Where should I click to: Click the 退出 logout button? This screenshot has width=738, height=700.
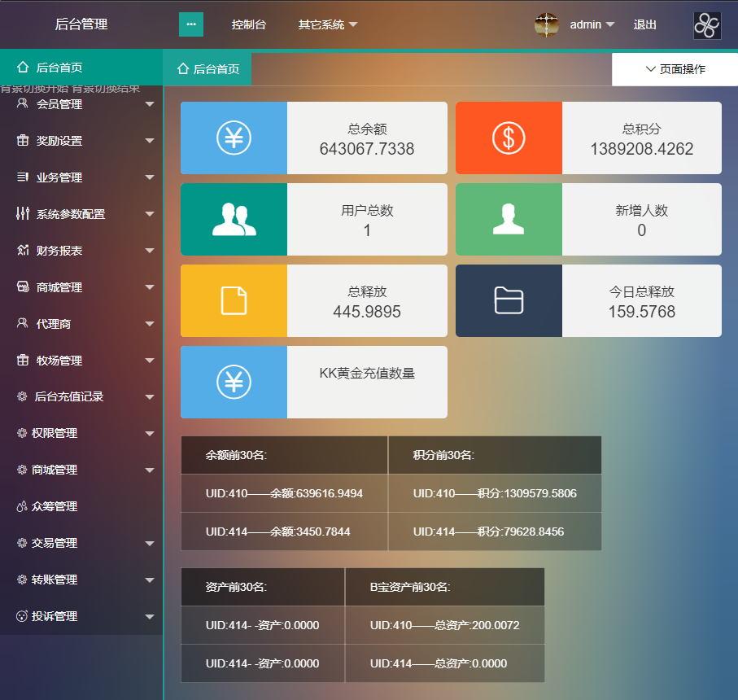(644, 24)
